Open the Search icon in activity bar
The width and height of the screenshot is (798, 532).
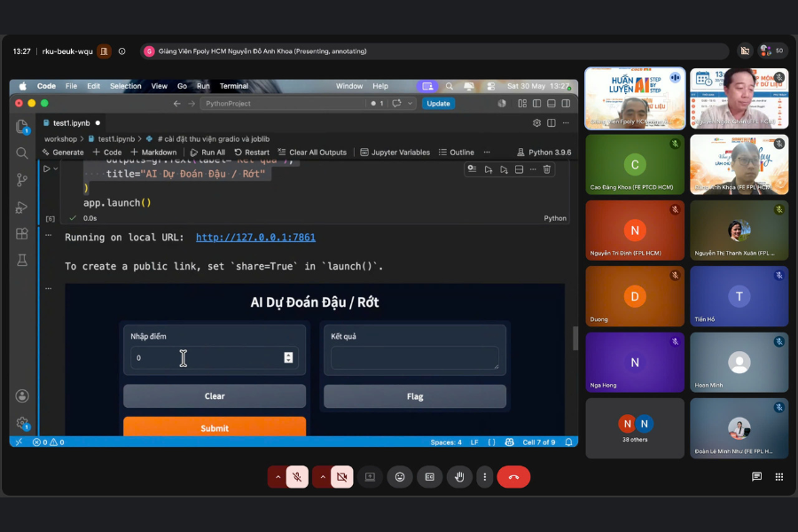[22, 153]
